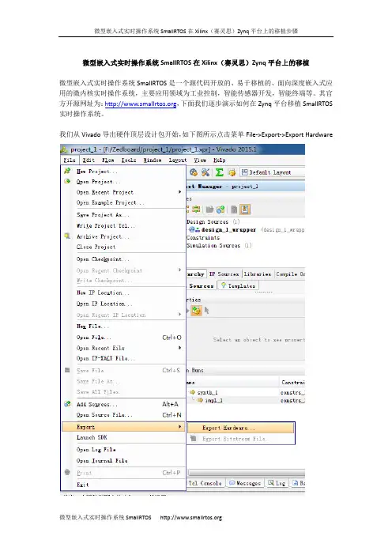The image size is (392, 555).
Task: Select Write Project Tcl... entry
Action: point(123,225)
